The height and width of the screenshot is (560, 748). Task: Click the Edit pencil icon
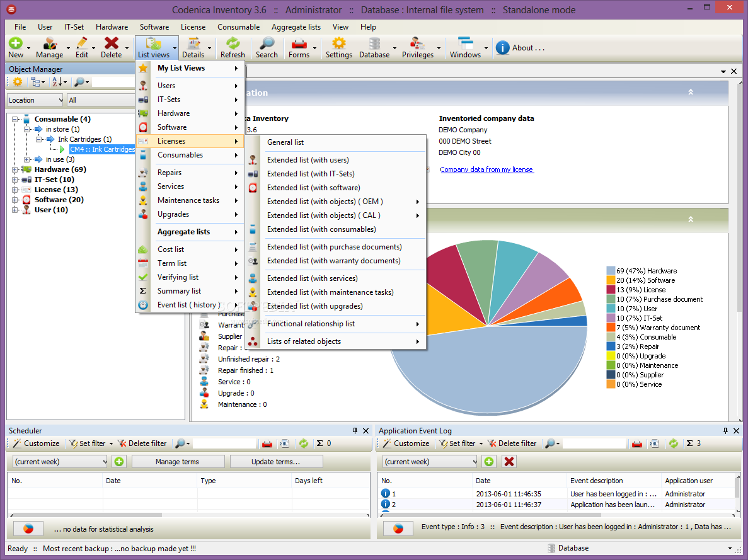pyautogui.click(x=82, y=43)
